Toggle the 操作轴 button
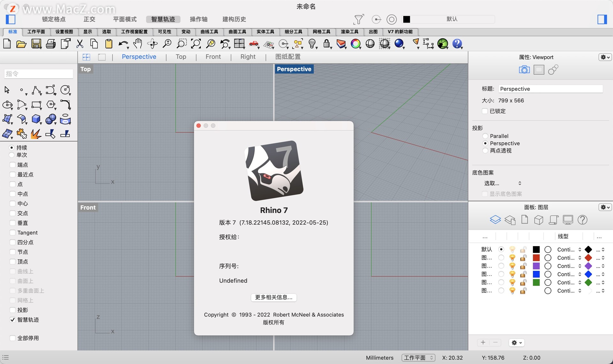Viewport: 613px width, 364px height. tap(199, 19)
